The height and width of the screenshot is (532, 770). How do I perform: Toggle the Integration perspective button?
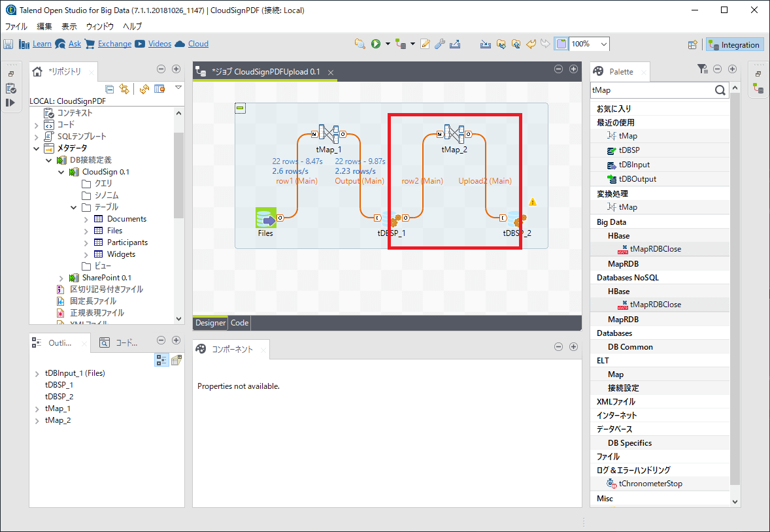tap(735, 45)
